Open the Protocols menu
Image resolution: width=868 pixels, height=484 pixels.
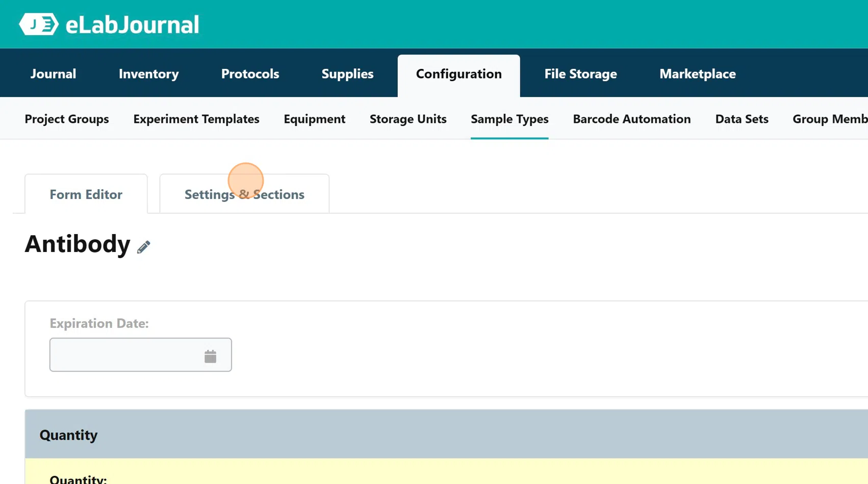[x=250, y=74]
